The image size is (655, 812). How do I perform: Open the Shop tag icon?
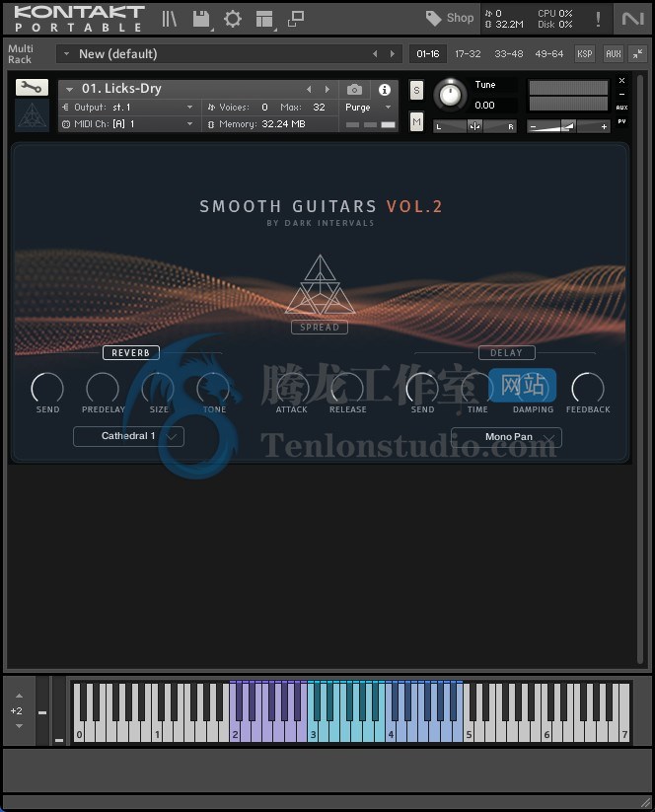coord(433,19)
